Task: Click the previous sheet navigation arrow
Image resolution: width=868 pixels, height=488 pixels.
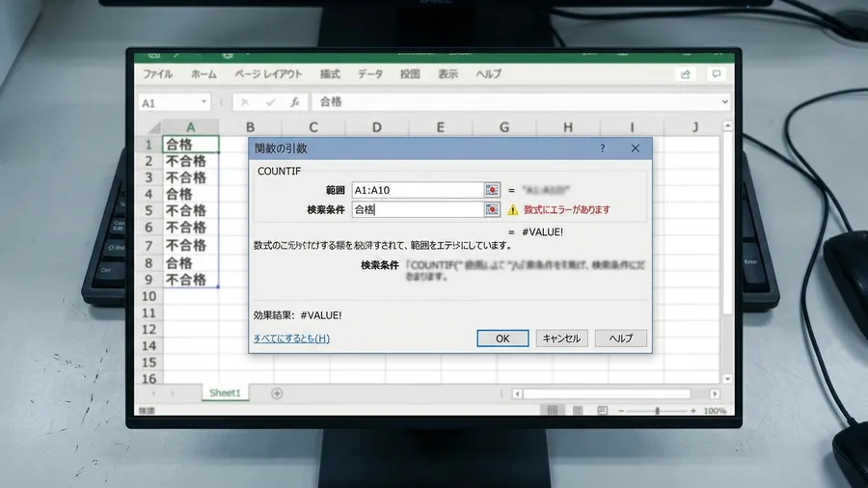Action: click(153, 393)
